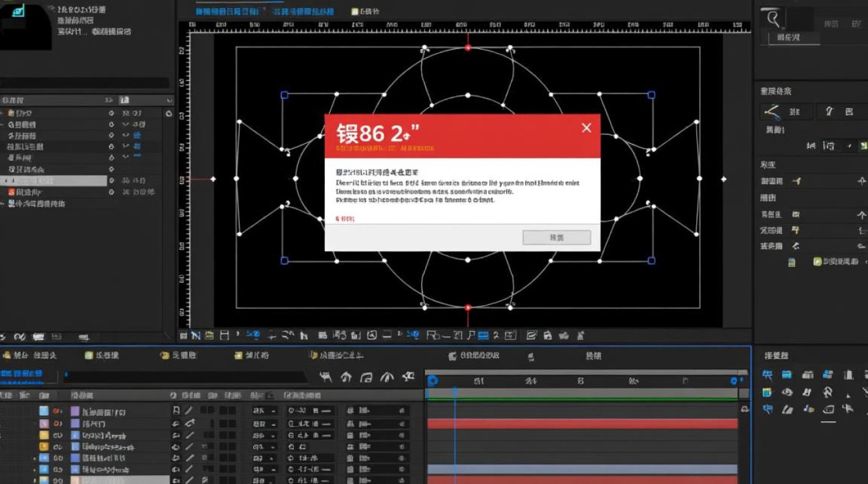Switch to the second blue tab above the viewer
Screen dimensions: 868x484
pos(304,12)
